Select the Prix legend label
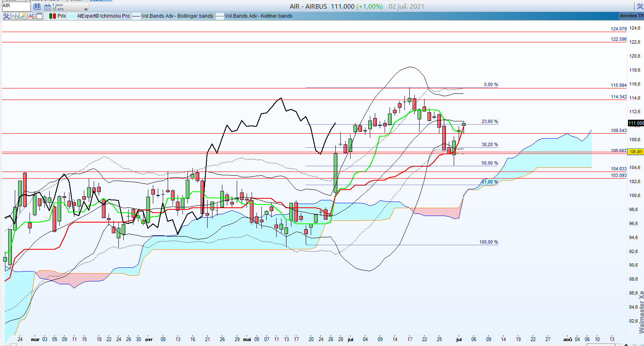Image resolution: width=644 pixels, height=346 pixels. [x=62, y=16]
